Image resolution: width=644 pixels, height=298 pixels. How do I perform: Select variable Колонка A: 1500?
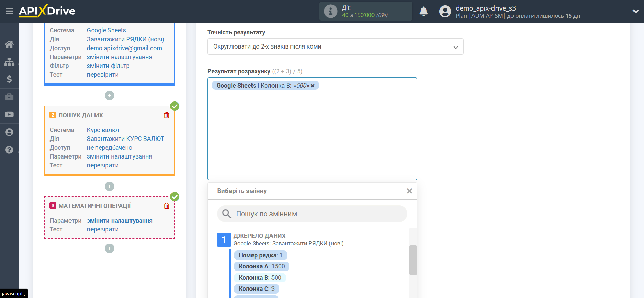click(x=262, y=266)
